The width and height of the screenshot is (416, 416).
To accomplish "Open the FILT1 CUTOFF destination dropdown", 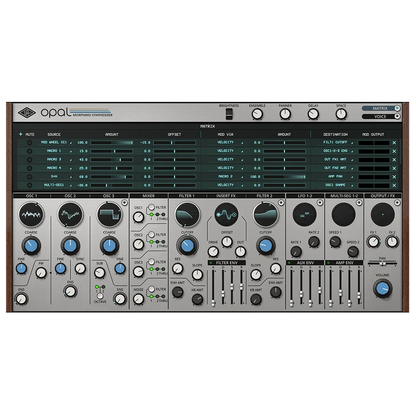I will click(337, 142).
